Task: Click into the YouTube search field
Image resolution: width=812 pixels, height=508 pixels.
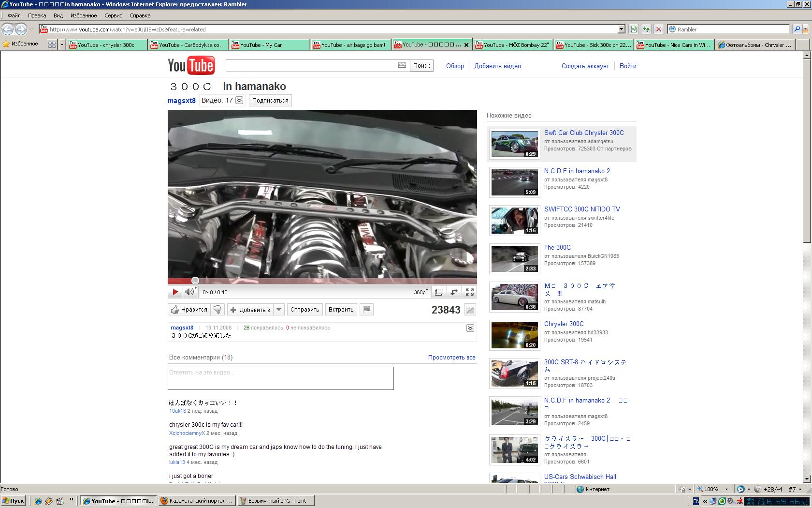Action: (312, 65)
